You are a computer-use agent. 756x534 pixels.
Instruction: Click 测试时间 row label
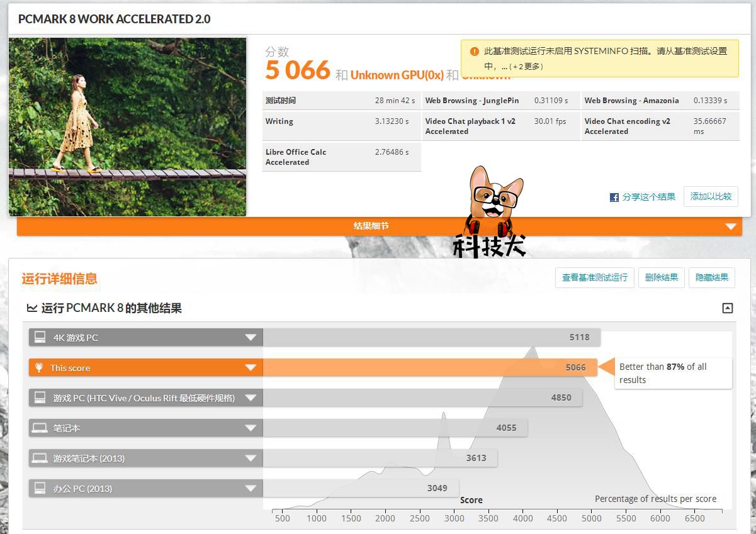281,101
